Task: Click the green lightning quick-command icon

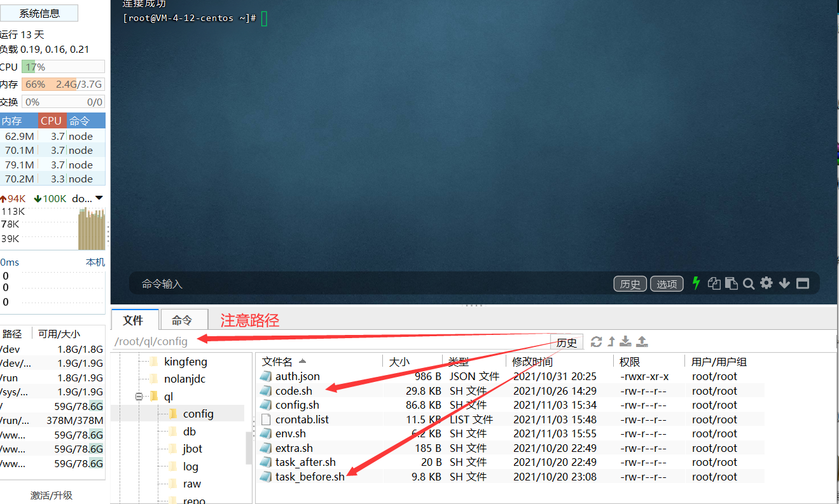Action: pos(696,283)
